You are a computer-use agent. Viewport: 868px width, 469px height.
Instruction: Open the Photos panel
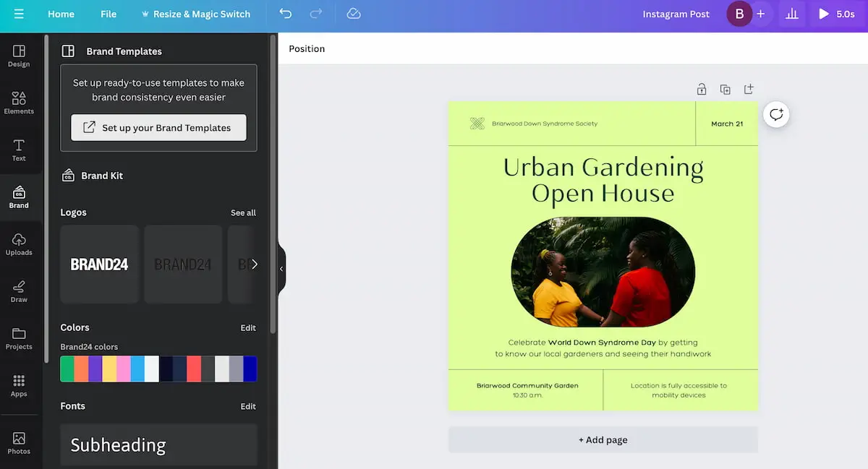pos(19,443)
